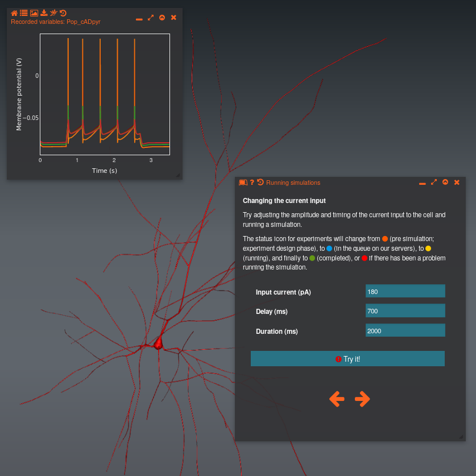This screenshot has width=476, height=476.
Task: Download plot data icon
Action: (x=44, y=13)
